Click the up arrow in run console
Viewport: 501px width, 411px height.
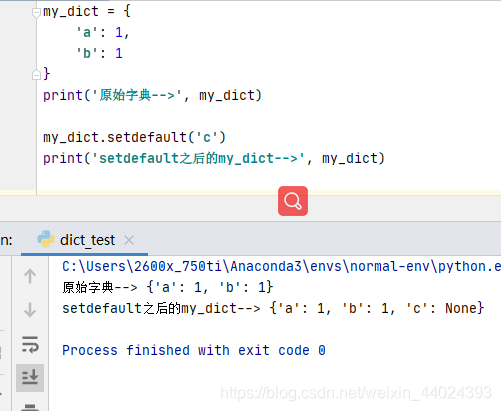30,276
